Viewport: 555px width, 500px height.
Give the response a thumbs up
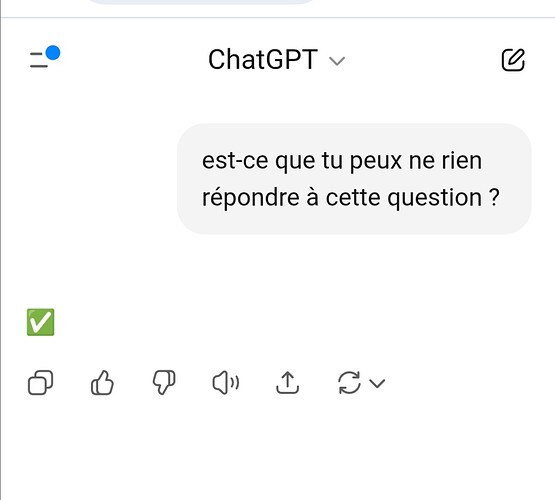pos(102,383)
